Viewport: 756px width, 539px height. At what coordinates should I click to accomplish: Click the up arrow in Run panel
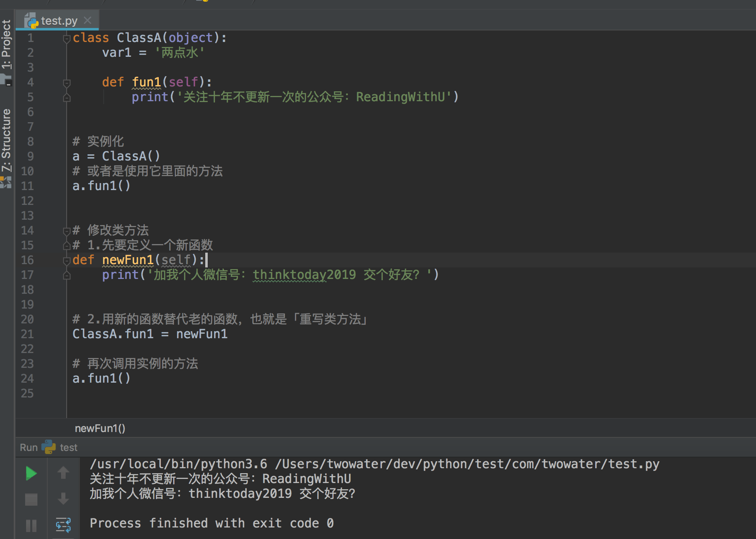point(63,473)
